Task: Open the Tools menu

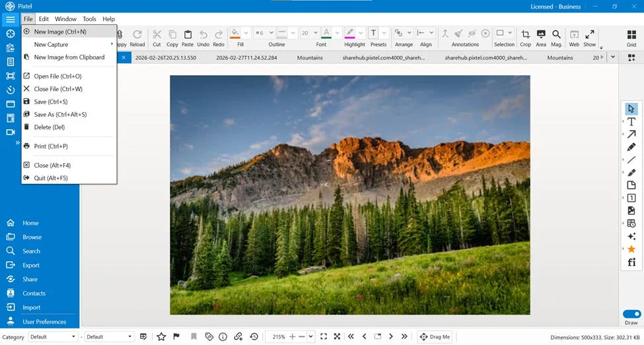Action: (x=89, y=19)
